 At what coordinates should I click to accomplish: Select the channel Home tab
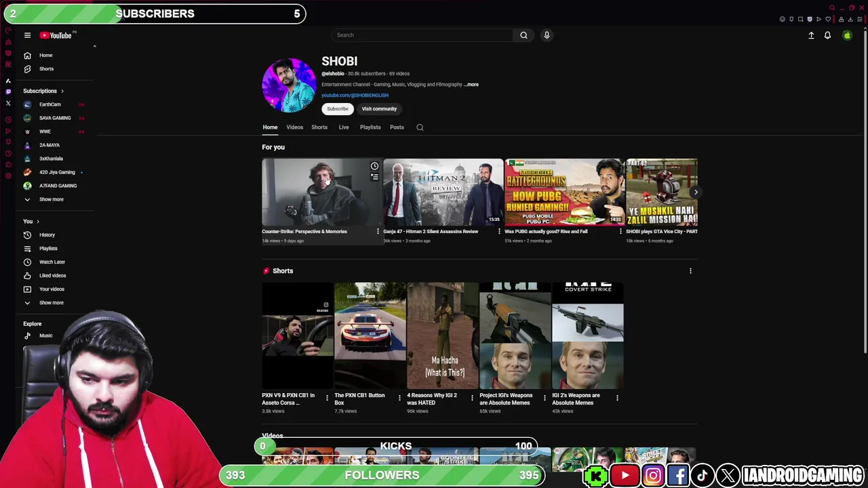(x=270, y=127)
